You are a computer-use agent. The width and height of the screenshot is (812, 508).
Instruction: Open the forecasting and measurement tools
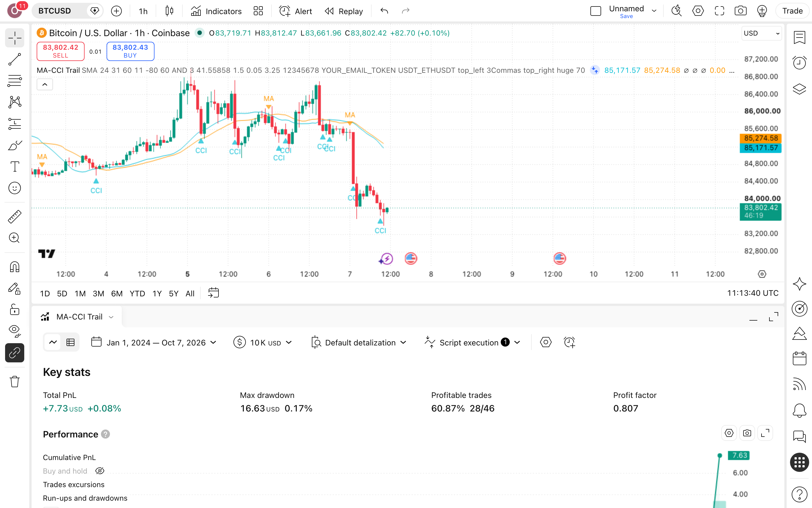[x=14, y=124]
